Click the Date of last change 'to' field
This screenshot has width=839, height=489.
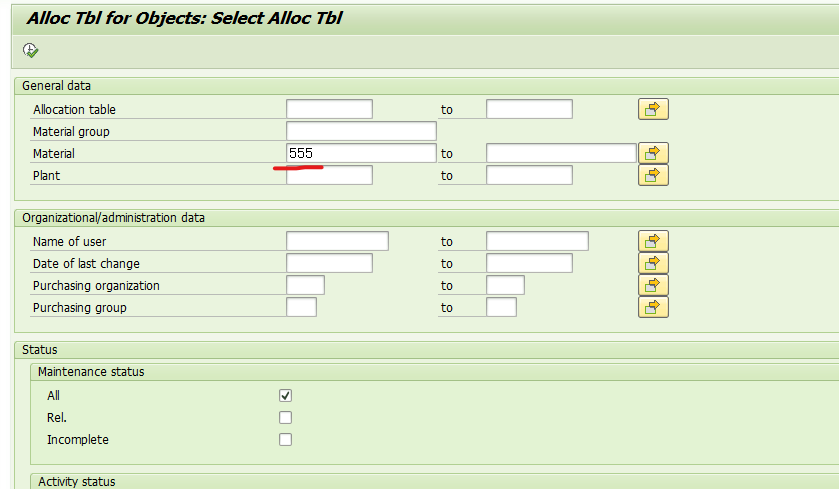pyautogui.click(x=529, y=263)
